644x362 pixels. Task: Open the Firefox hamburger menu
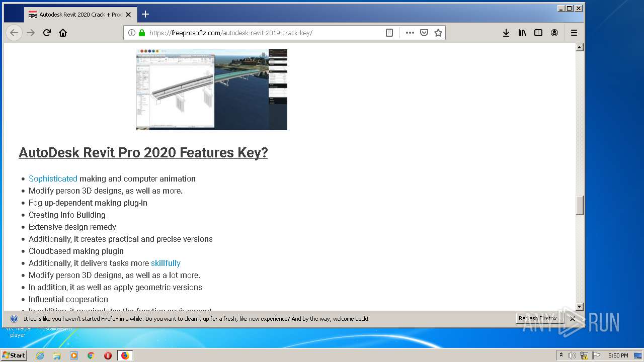pos(574,33)
